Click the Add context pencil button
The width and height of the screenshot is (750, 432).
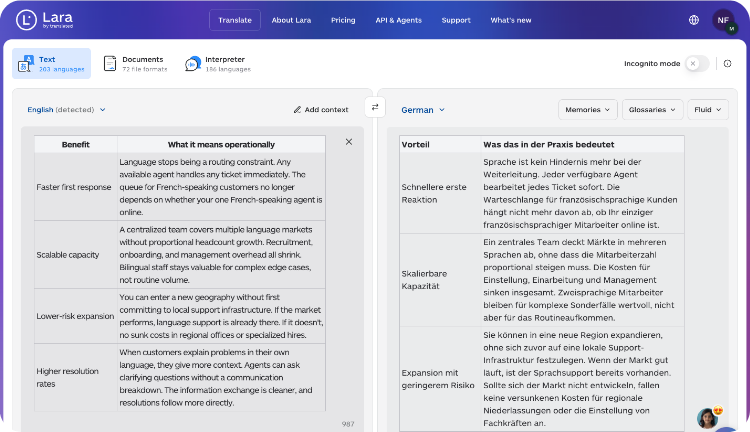pyautogui.click(x=321, y=109)
